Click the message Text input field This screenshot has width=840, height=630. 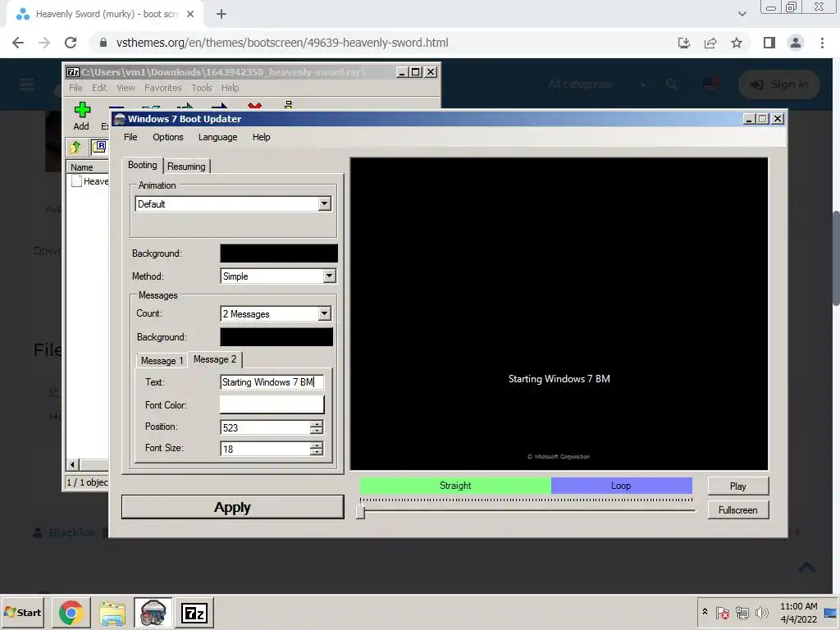pos(272,382)
